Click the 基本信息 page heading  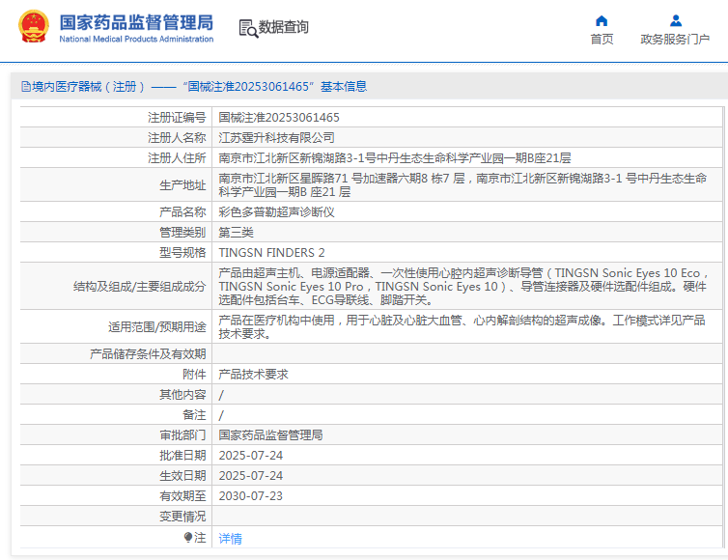pos(344,86)
